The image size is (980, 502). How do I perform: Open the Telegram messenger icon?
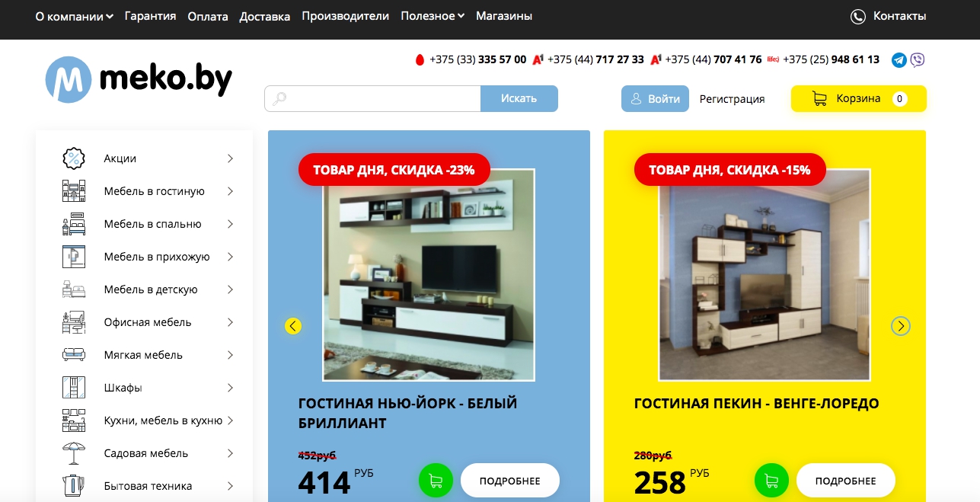pos(899,60)
